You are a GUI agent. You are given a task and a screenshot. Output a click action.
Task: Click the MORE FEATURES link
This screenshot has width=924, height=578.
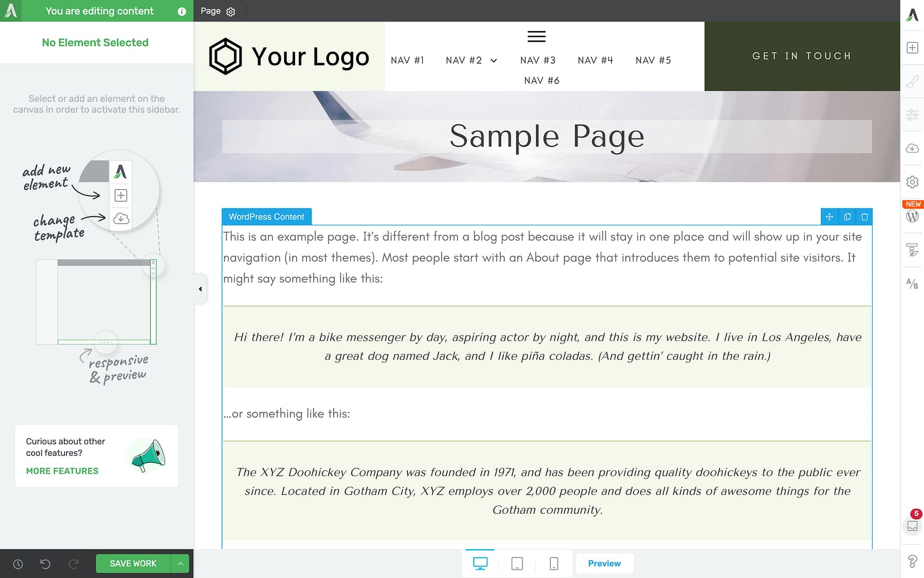click(x=62, y=471)
